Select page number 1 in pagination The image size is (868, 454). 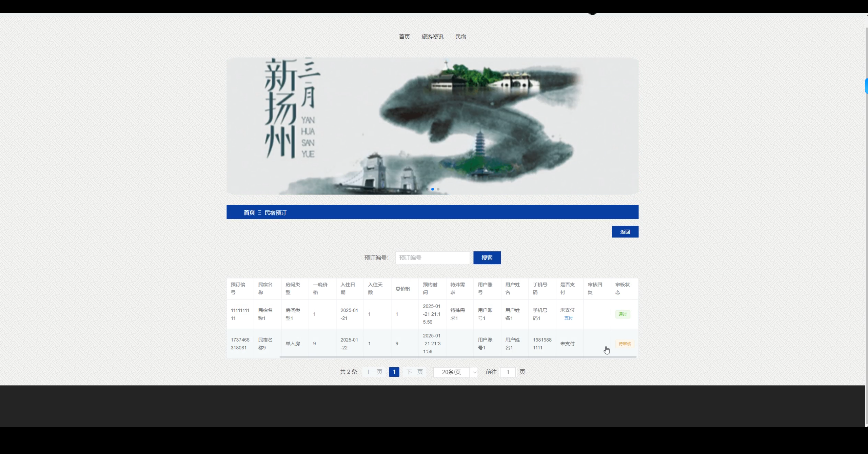coord(394,372)
